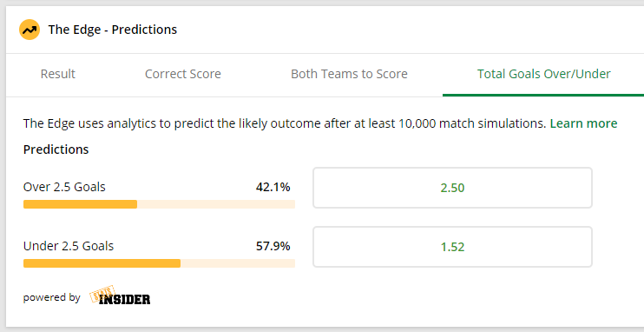Screen dimensions: 644x332
Task: Click the 2.50 odds button
Action: pyautogui.click(x=452, y=188)
